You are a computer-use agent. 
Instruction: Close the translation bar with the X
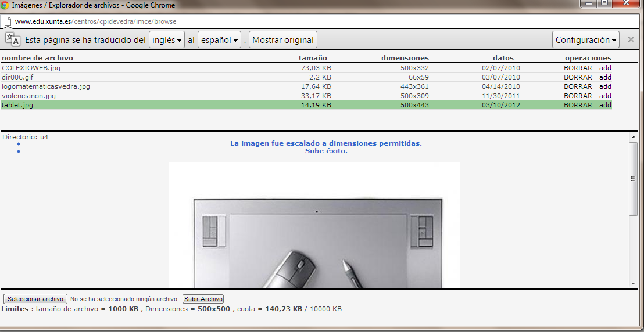(x=631, y=40)
